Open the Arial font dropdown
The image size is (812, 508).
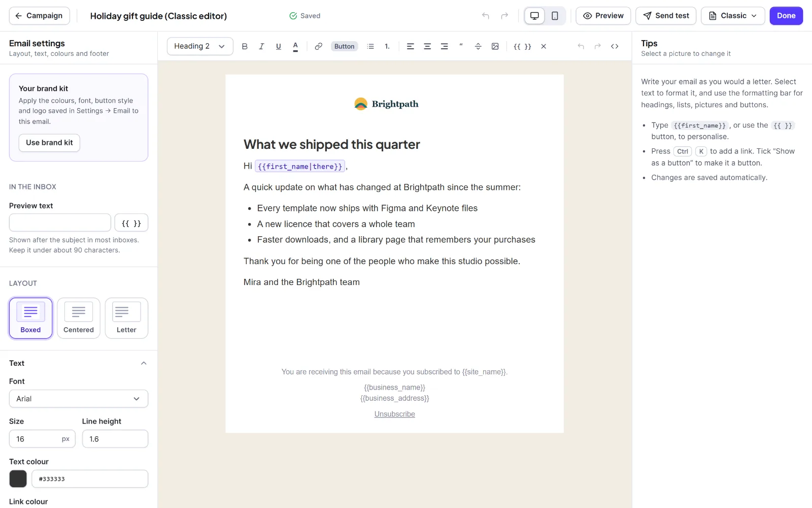(79, 399)
